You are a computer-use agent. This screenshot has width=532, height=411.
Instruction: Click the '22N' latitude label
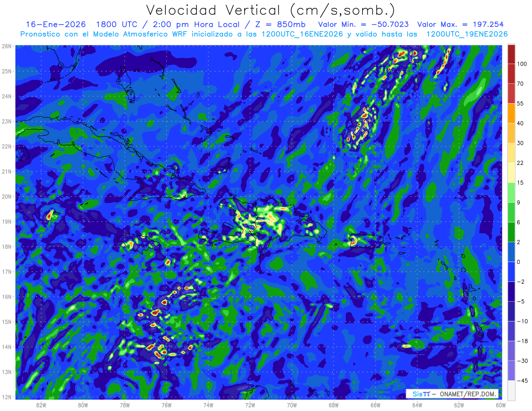[7, 146]
